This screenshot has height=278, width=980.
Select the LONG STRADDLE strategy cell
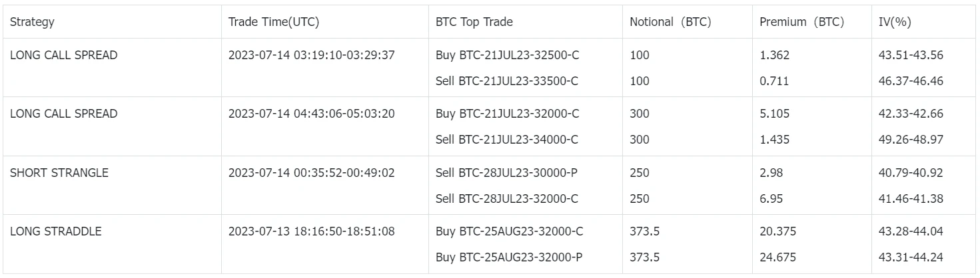[x=55, y=231]
